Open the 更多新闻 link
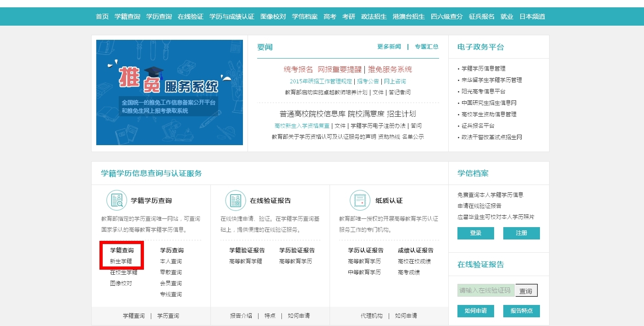644x326 pixels. (389, 47)
